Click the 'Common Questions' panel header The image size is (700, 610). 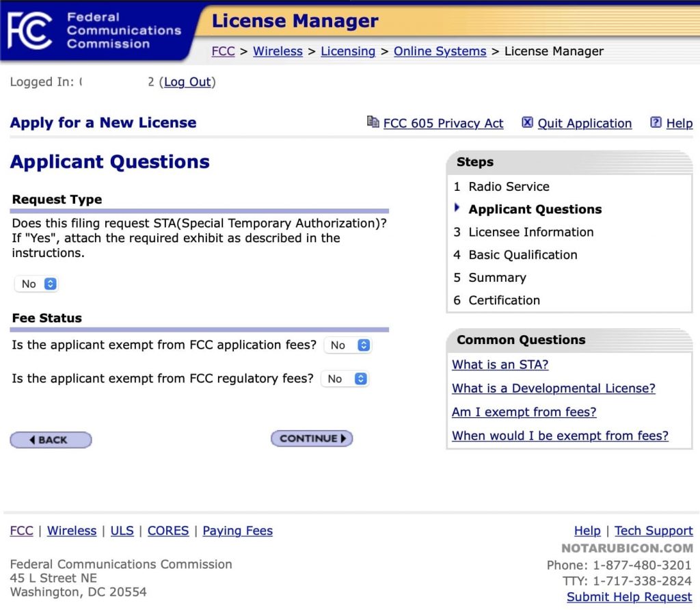(569, 340)
